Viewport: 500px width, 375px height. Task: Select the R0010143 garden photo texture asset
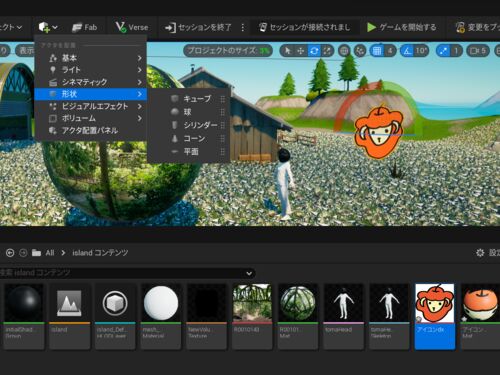(x=252, y=316)
